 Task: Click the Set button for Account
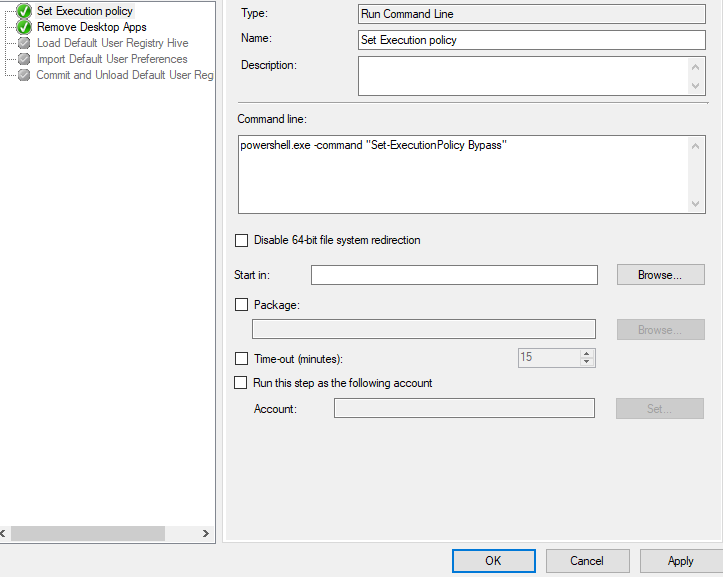[x=659, y=409]
